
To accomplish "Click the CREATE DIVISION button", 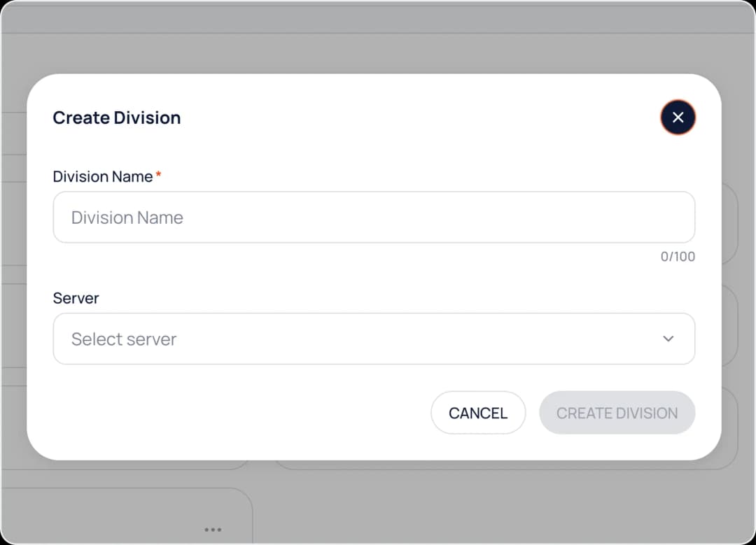I will (617, 413).
